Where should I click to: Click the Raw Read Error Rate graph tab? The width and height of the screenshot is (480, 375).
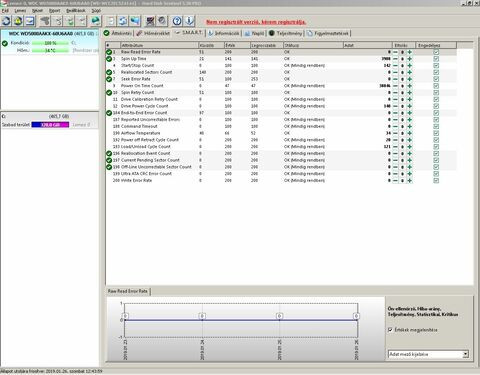pos(128,291)
